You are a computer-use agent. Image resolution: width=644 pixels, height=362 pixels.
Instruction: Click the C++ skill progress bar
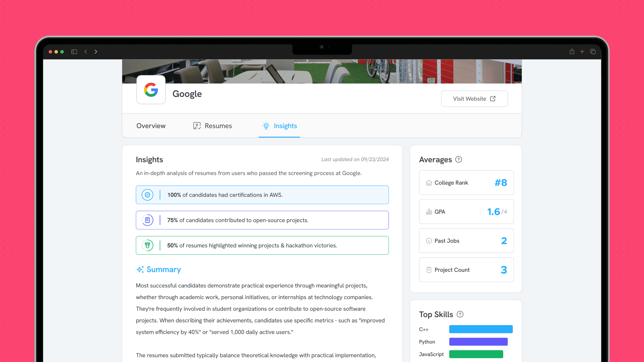point(480,329)
